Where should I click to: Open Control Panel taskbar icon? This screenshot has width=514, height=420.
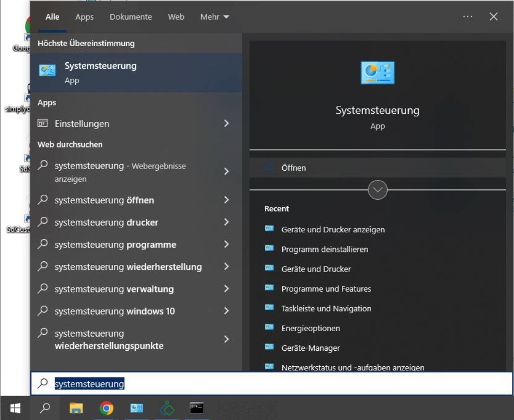pos(136,408)
